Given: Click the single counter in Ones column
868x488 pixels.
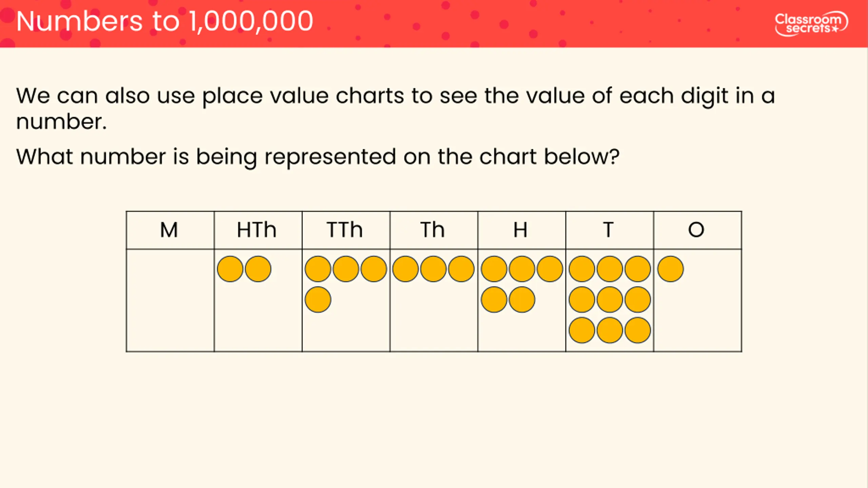Looking at the screenshot, I should coord(670,269).
